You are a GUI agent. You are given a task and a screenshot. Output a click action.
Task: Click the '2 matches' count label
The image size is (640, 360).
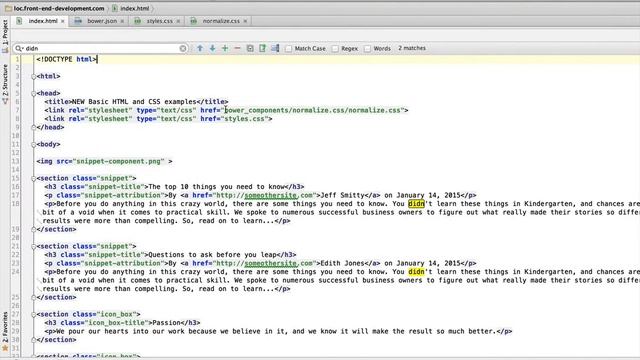pyautogui.click(x=412, y=48)
